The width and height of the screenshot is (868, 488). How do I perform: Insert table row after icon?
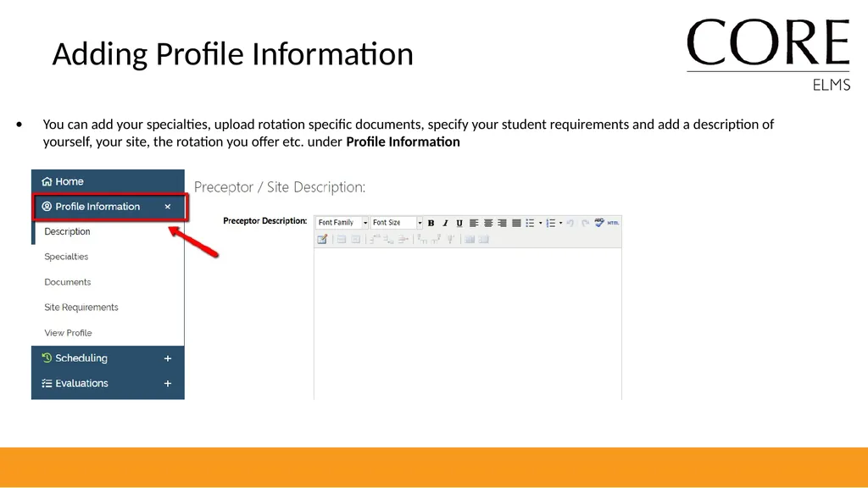click(x=388, y=239)
